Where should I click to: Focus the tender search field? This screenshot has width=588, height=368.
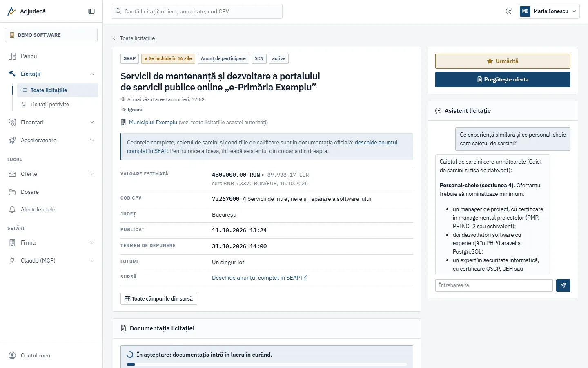click(x=197, y=11)
